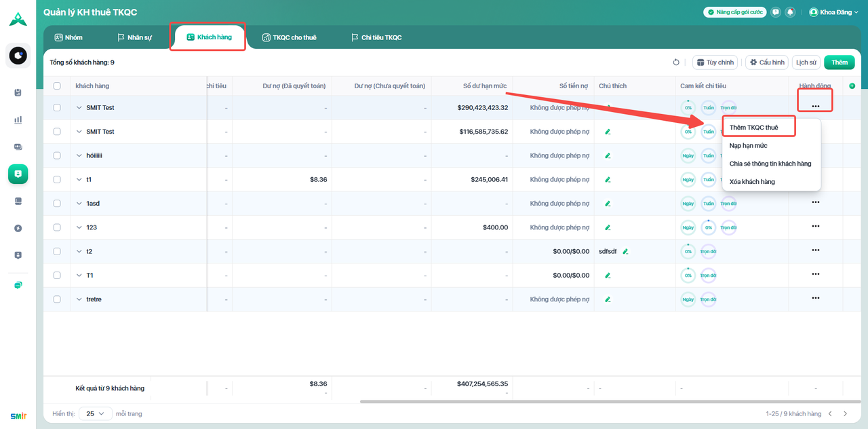Open the 25 per page dropdown
The image size is (868, 429).
pyautogui.click(x=96, y=413)
